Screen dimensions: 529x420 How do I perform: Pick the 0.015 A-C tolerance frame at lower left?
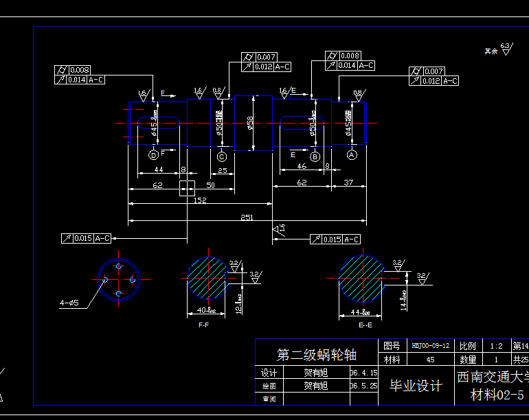point(87,238)
